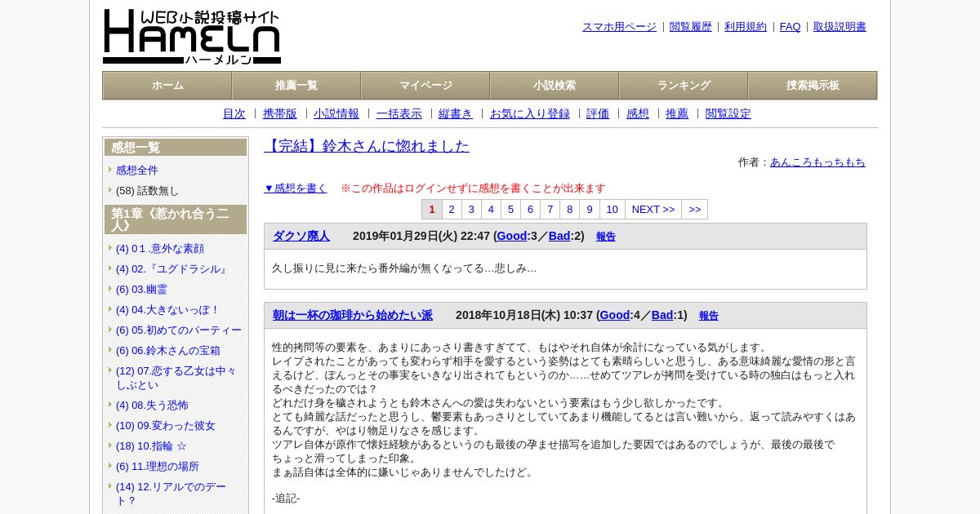Switch to 縦書き display

coord(456,114)
